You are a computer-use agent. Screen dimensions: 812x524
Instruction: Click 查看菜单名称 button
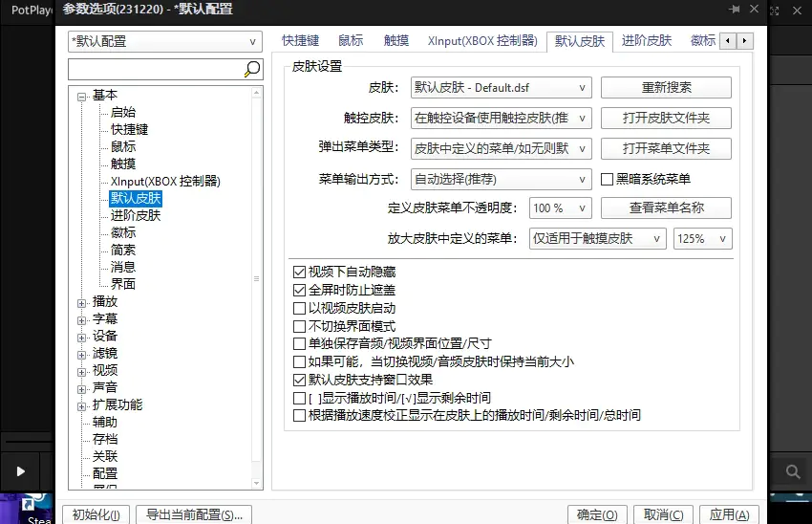click(666, 207)
